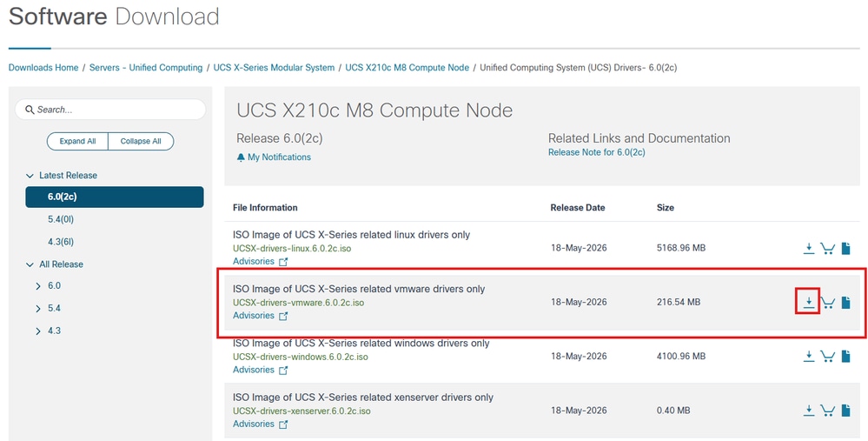Screen dimensions: 868x441
Task: Open file details for linux drivers ISO
Action: 846,248
